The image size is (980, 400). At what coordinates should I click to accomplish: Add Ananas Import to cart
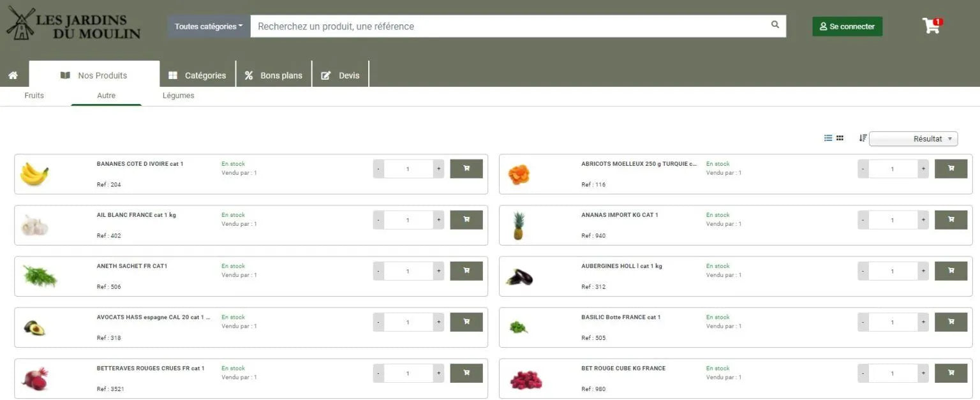click(951, 220)
